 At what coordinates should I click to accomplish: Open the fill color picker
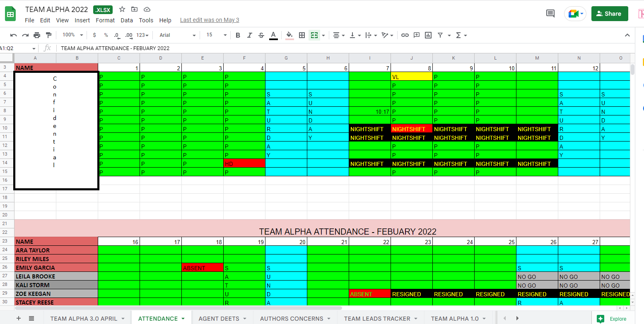pyautogui.click(x=289, y=35)
